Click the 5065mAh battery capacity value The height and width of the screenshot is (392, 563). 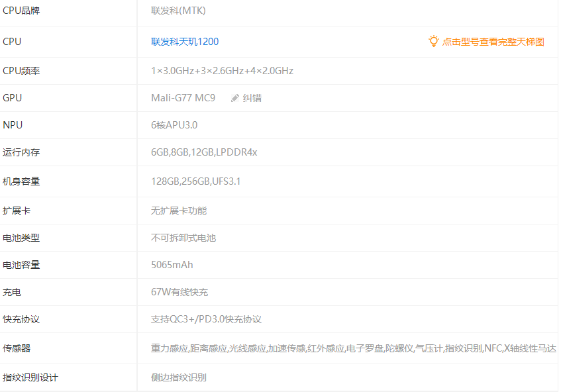[x=172, y=265]
